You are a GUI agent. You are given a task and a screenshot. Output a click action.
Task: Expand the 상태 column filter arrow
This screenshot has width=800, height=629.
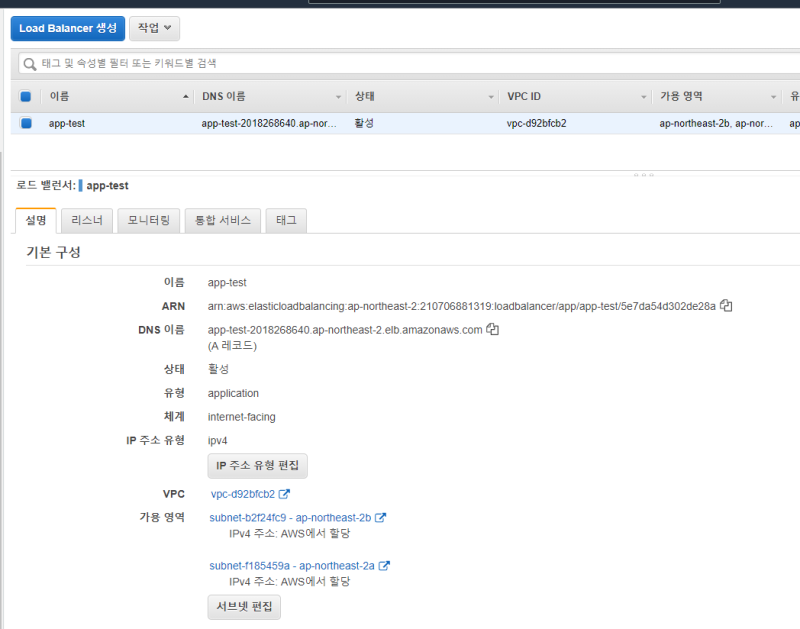pos(491,97)
